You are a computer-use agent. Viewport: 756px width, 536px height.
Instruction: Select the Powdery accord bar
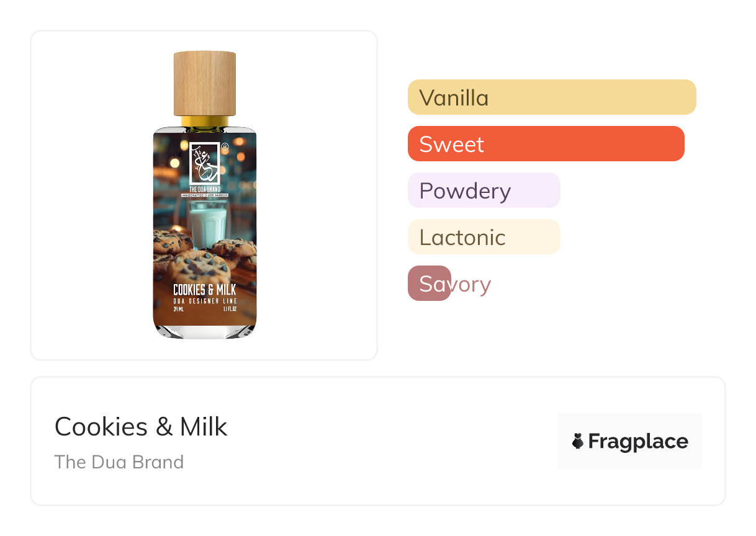tap(484, 190)
